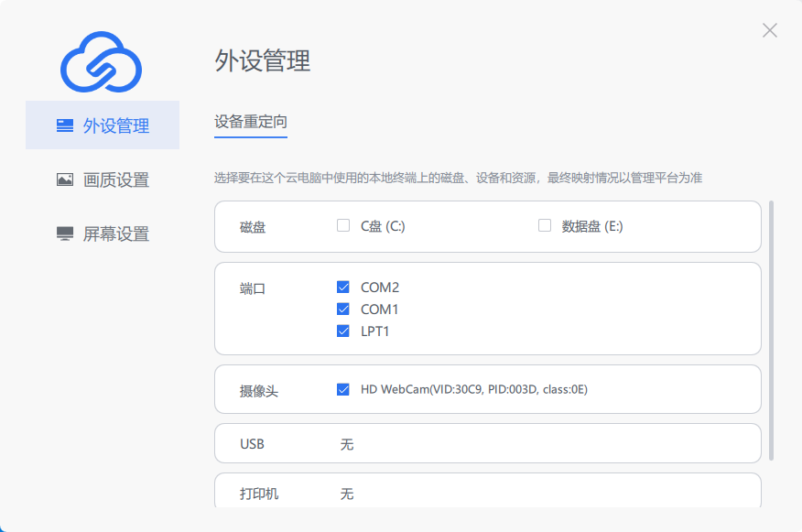Screen dimensions: 802x532
Task: Click the 画质设置 picture icon
Action: (x=65, y=179)
